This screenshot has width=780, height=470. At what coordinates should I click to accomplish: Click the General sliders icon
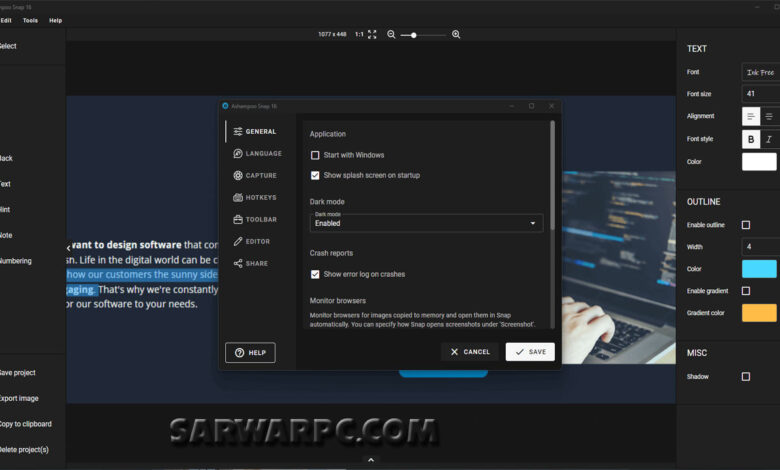[238, 131]
